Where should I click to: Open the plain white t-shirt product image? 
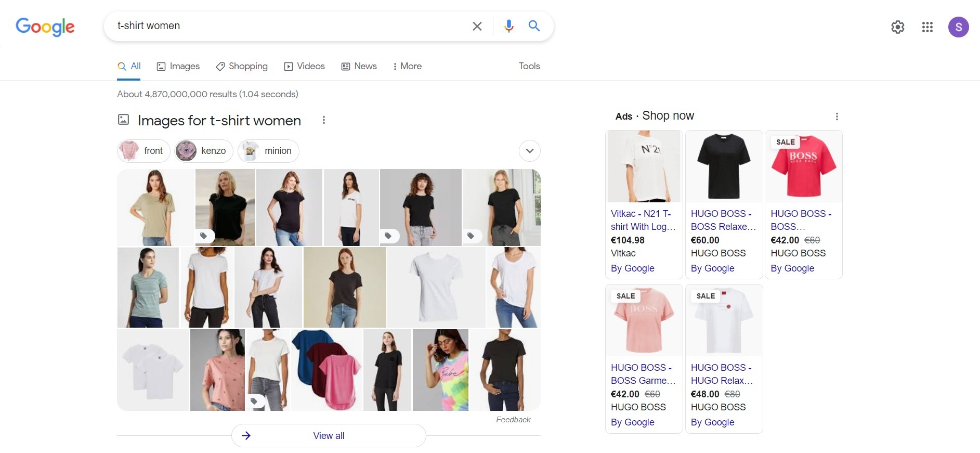tap(436, 288)
